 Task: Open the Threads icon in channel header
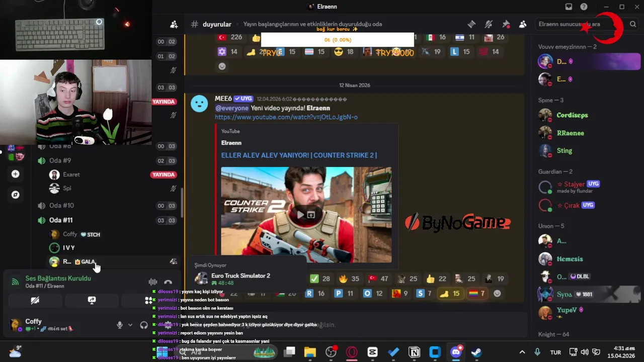coord(471,24)
